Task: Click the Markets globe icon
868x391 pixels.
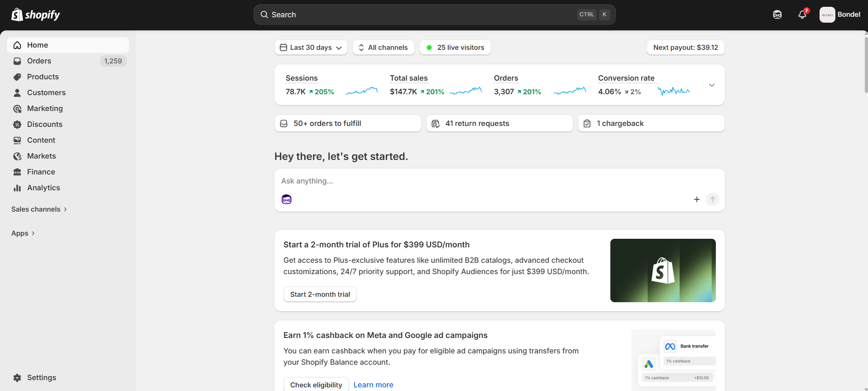Action: tap(17, 156)
